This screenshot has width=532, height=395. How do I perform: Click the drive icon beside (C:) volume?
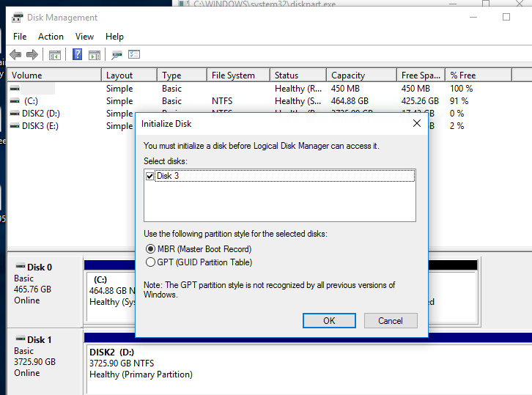point(15,101)
